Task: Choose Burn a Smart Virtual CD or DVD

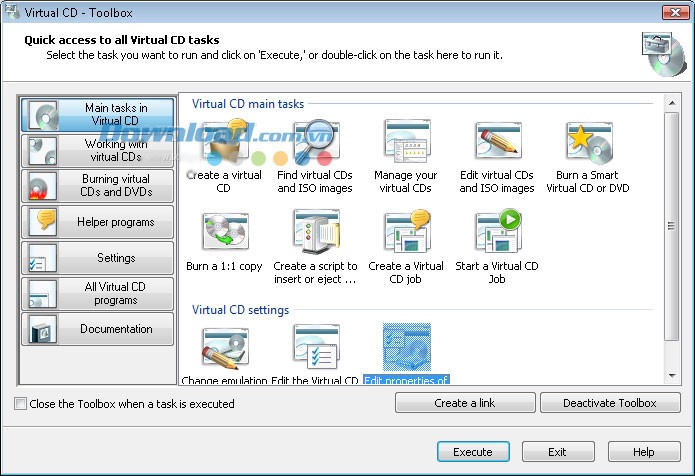Action: [x=588, y=145]
